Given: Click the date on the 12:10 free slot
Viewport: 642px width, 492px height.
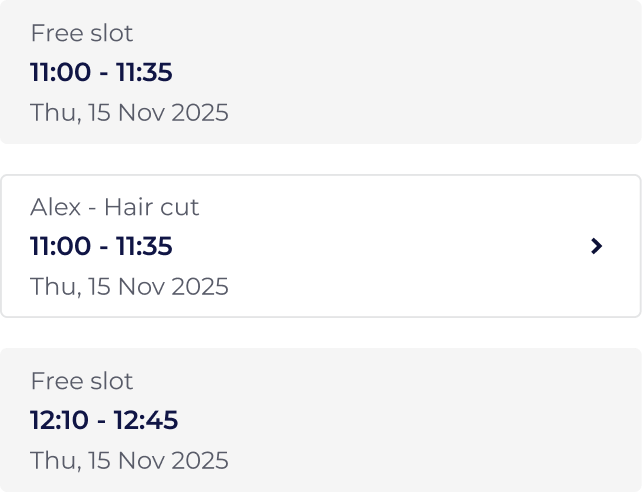Looking at the screenshot, I should tap(129, 461).
